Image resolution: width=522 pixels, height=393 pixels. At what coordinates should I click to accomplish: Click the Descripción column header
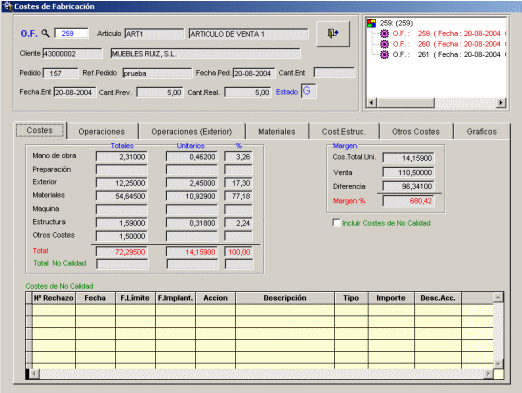point(285,298)
